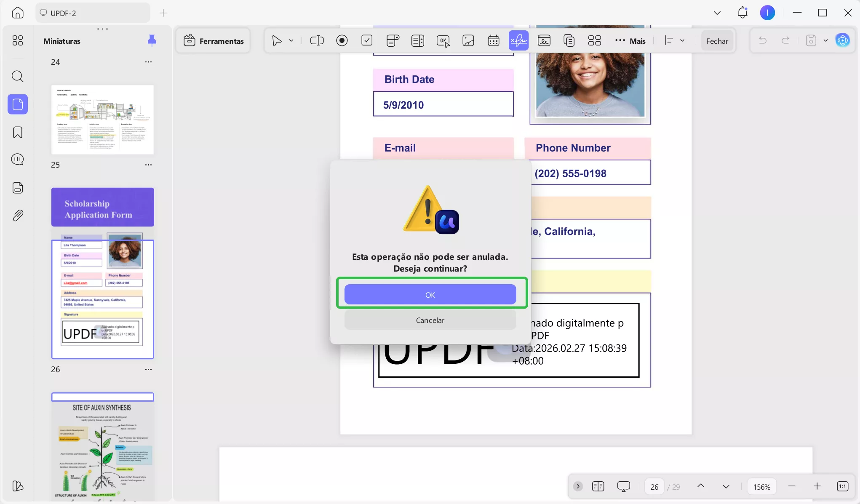Expand the selection tool chevron
This screenshot has height=504, width=860.
click(291, 40)
